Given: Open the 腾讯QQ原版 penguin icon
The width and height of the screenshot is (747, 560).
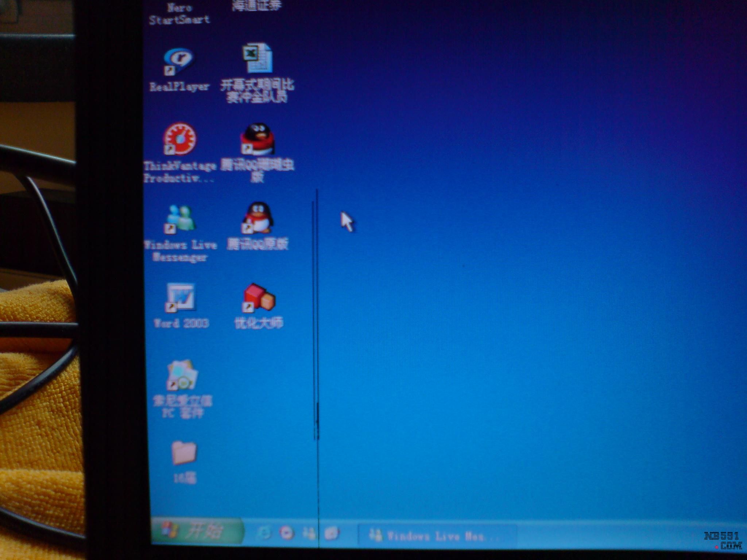Looking at the screenshot, I should pyautogui.click(x=258, y=218).
